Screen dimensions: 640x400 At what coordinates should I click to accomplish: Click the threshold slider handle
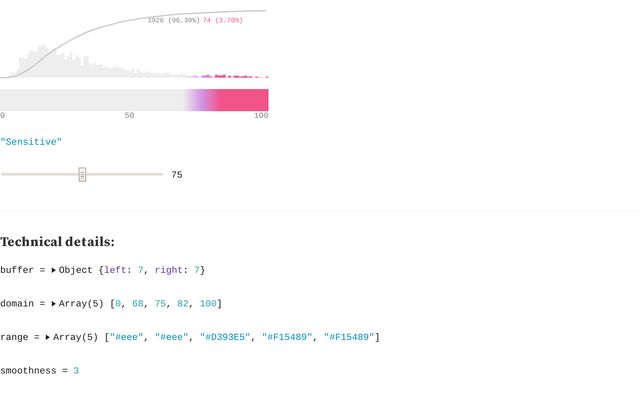click(82, 174)
